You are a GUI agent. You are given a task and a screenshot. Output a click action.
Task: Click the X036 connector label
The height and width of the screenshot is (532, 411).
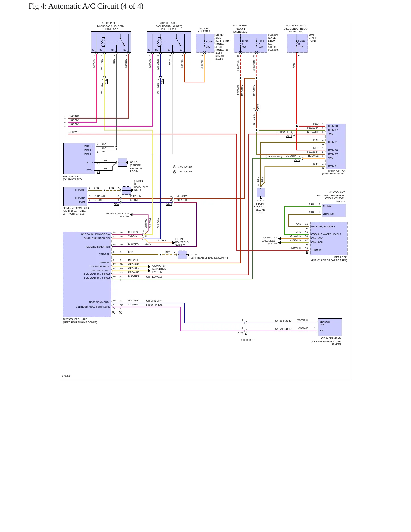(240, 333)
